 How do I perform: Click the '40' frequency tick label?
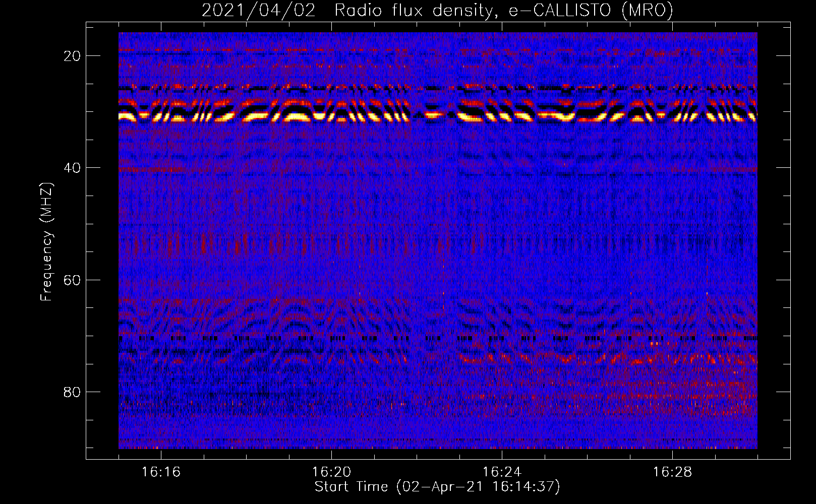pos(73,168)
